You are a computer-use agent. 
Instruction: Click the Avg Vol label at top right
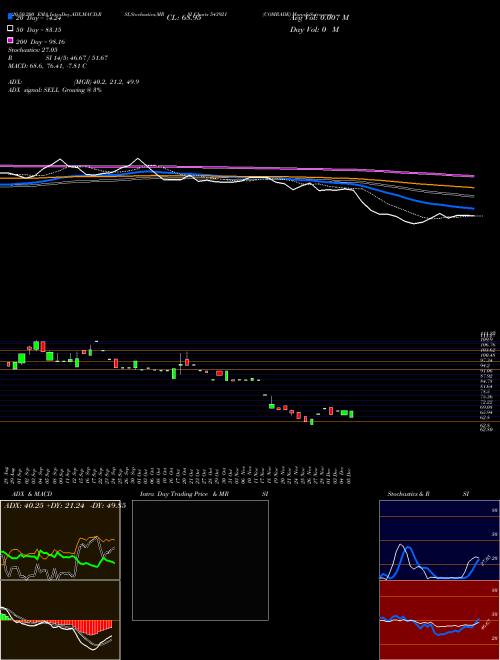coord(319,18)
